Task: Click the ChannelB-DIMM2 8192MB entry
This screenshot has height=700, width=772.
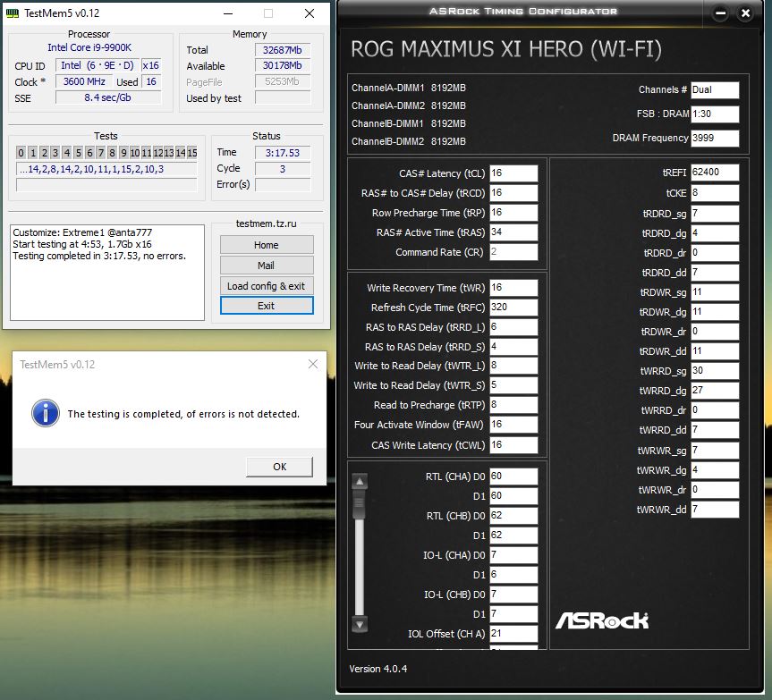Action: pyautogui.click(x=409, y=141)
